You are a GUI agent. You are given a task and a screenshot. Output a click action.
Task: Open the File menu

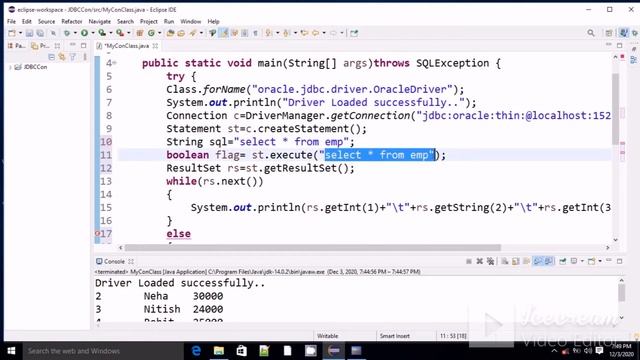pyautogui.click(x=11, y=21)
